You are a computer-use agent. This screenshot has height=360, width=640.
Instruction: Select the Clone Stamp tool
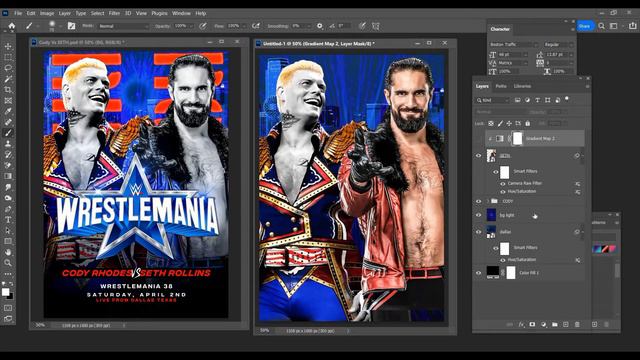(x=8, y=144)
